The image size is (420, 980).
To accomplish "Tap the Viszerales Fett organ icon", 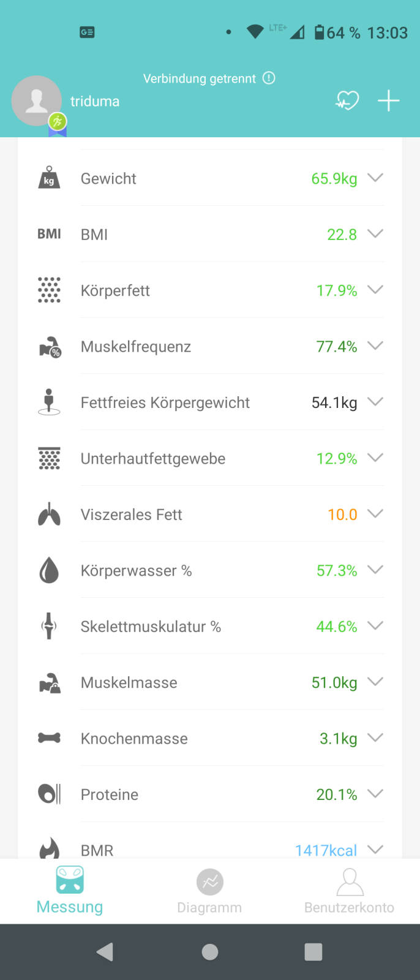I will [x=49, y=514].
